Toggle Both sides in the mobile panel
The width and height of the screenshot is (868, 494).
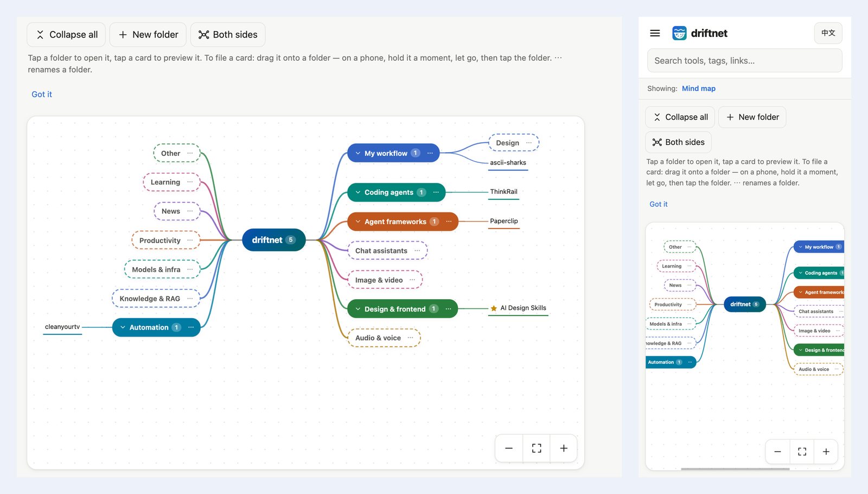click(678, 142)
